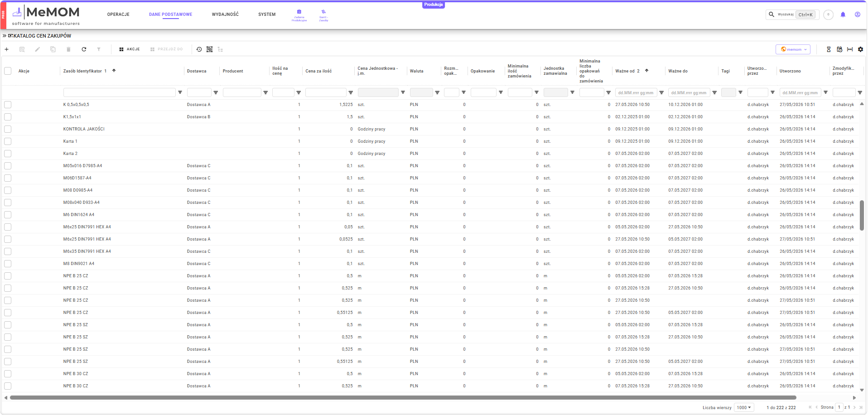Viewport: 868px width, 415px height.
Task: Click the sort arrow next to Zasób Identyfikator
Action: (x=114, y=71)
